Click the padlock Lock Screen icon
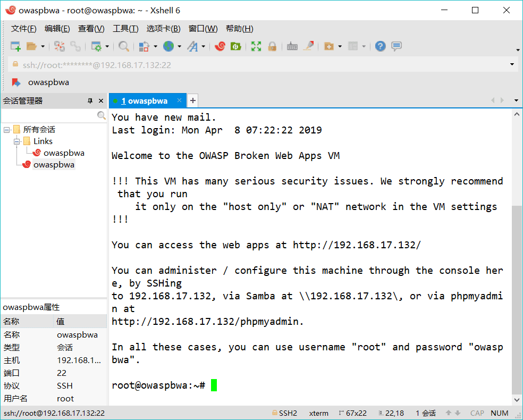The width and height of the screenshot is (523, 420). 273,46
